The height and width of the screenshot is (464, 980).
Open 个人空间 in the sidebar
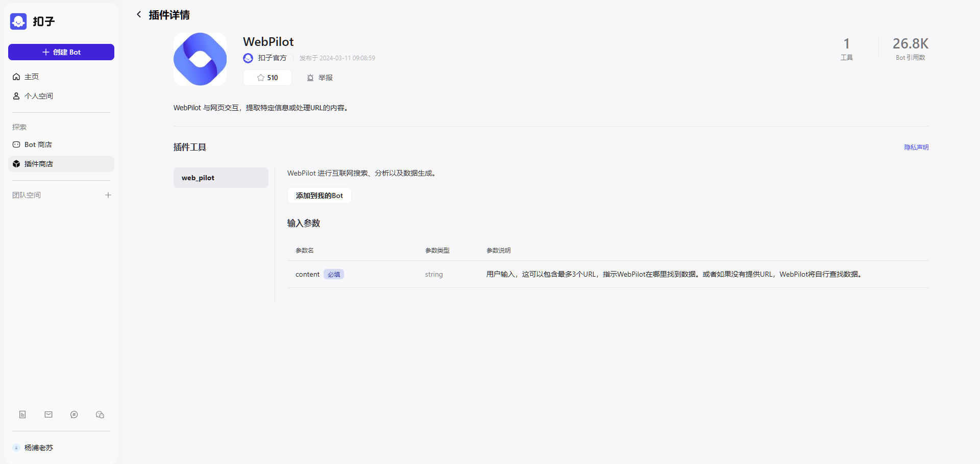tap(61, 96)
